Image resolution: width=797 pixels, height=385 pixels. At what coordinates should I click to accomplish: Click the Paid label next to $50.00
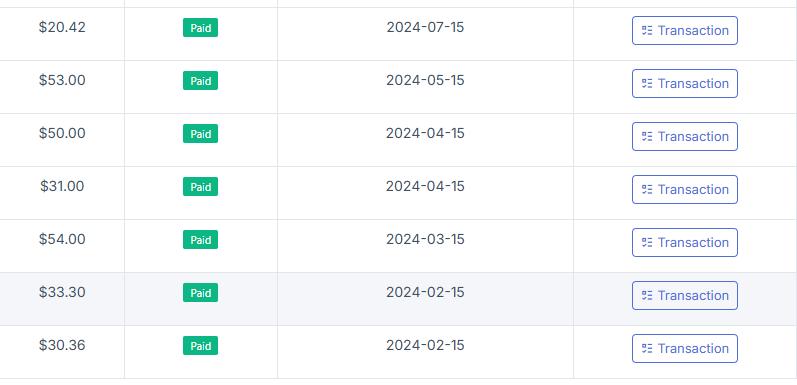(200, 133)
